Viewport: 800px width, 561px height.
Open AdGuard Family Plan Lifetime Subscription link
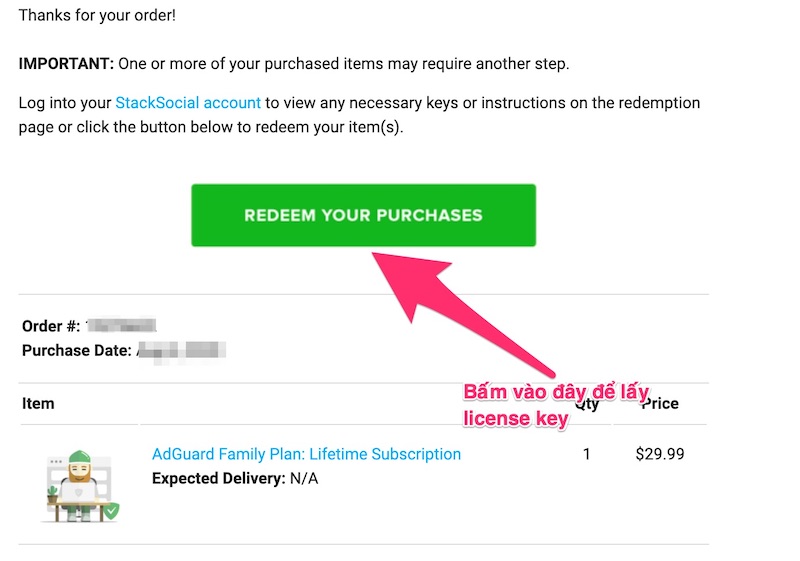[x=306, y=454]
